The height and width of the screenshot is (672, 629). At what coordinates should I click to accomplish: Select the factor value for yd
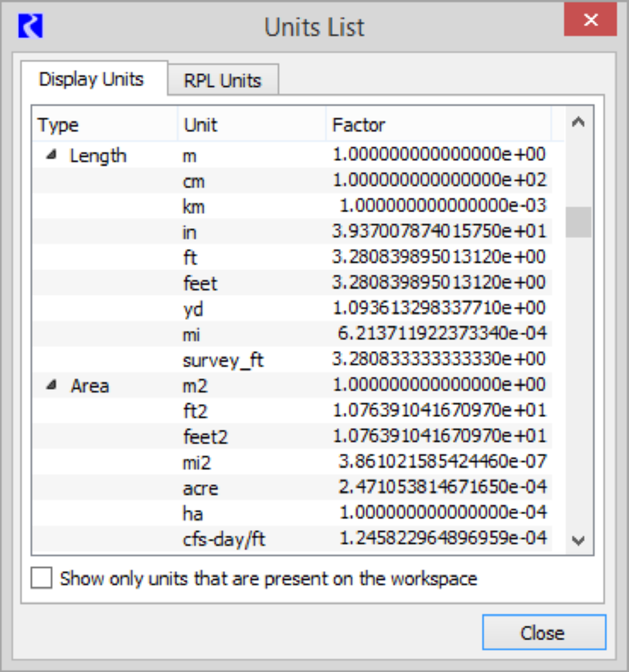tap(439, 308)
